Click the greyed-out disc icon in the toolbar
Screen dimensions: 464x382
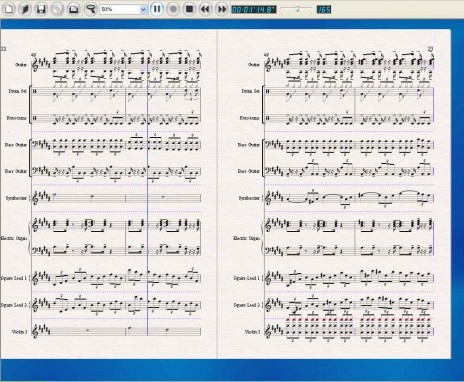(57, 9)
